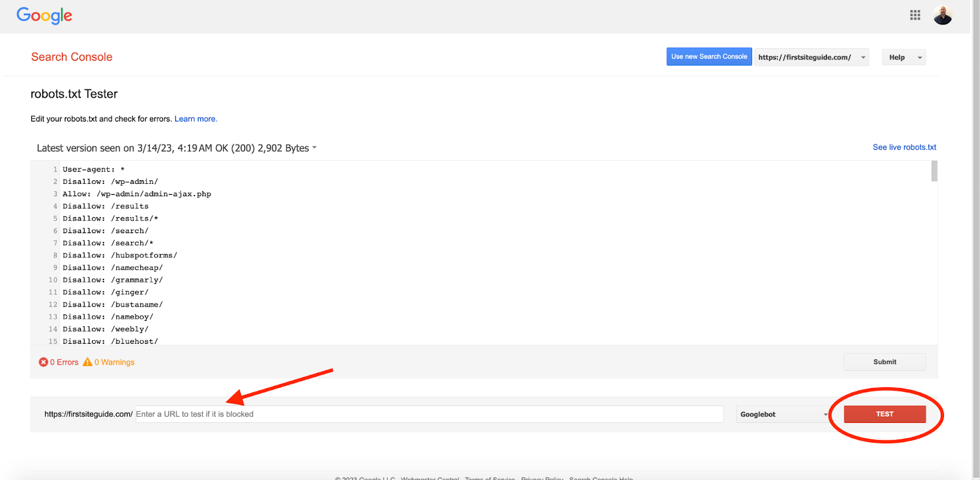Click the red TEST button
This screenshot has height=480, width=980.
coord(884,414)
